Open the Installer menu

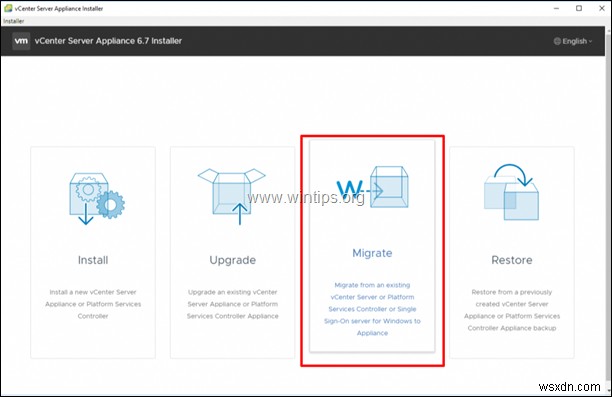[14, 21]
